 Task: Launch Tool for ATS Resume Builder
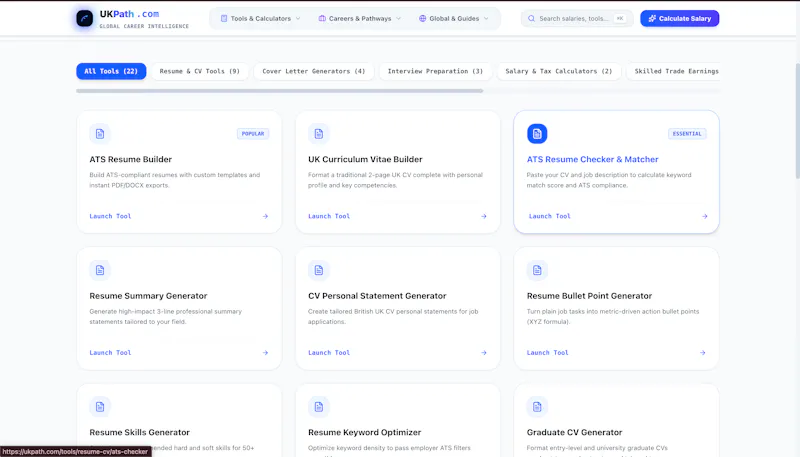point(110,216)
